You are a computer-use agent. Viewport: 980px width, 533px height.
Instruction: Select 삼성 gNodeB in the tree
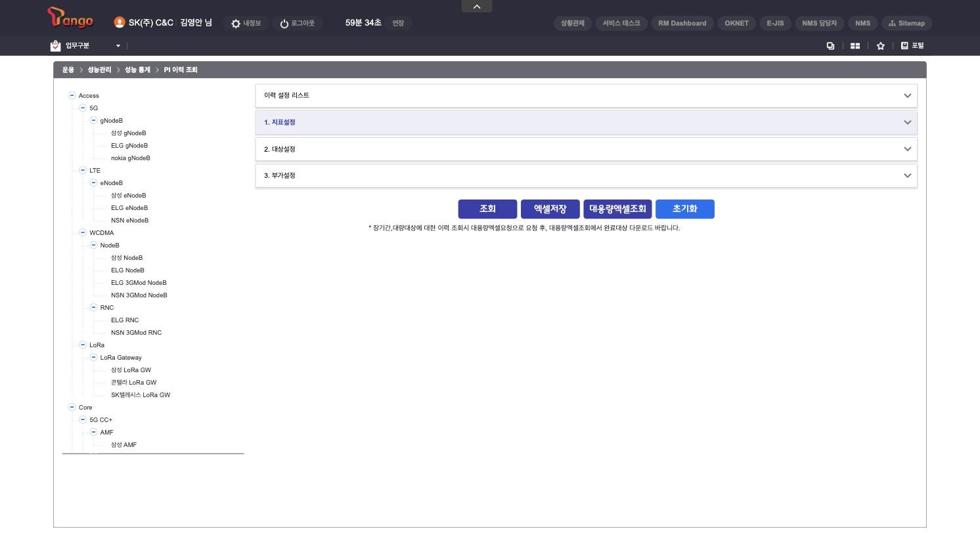click(x=129, y=133)
